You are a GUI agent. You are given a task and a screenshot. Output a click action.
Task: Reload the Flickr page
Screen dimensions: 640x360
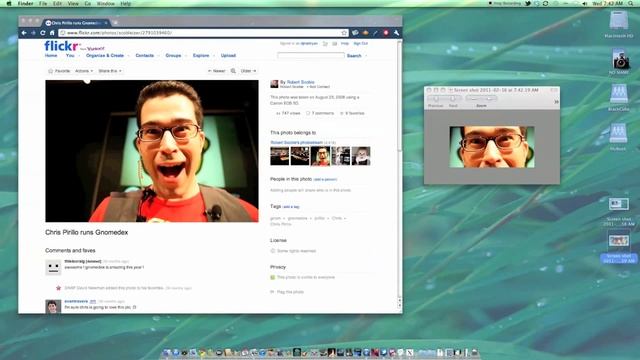(43, 33)
